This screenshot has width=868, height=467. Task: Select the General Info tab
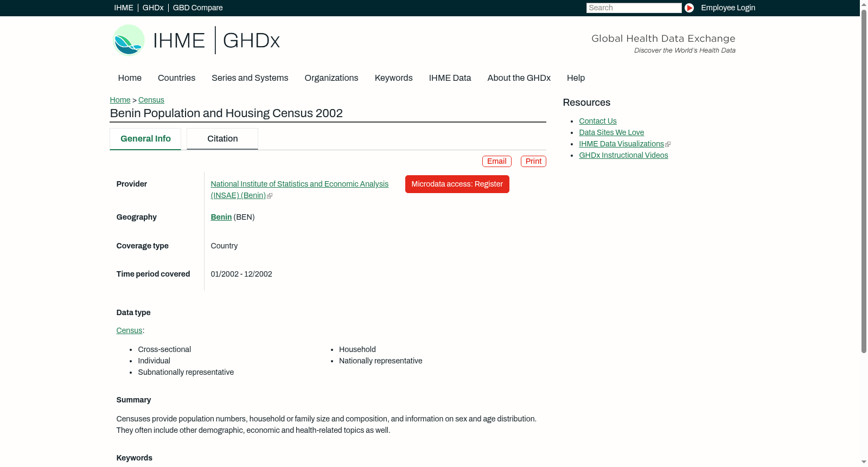145,139
